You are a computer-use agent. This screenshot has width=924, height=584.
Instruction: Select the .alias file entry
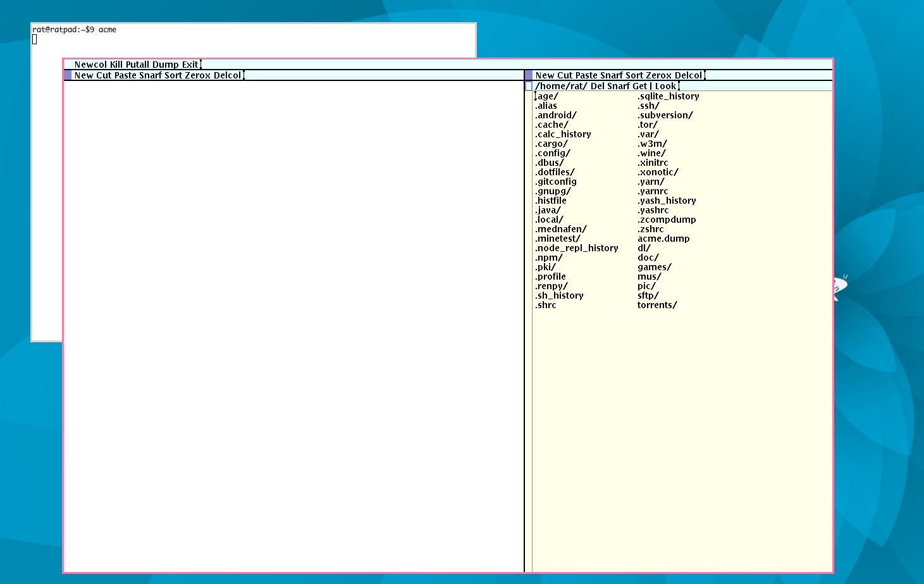[546, 106]
